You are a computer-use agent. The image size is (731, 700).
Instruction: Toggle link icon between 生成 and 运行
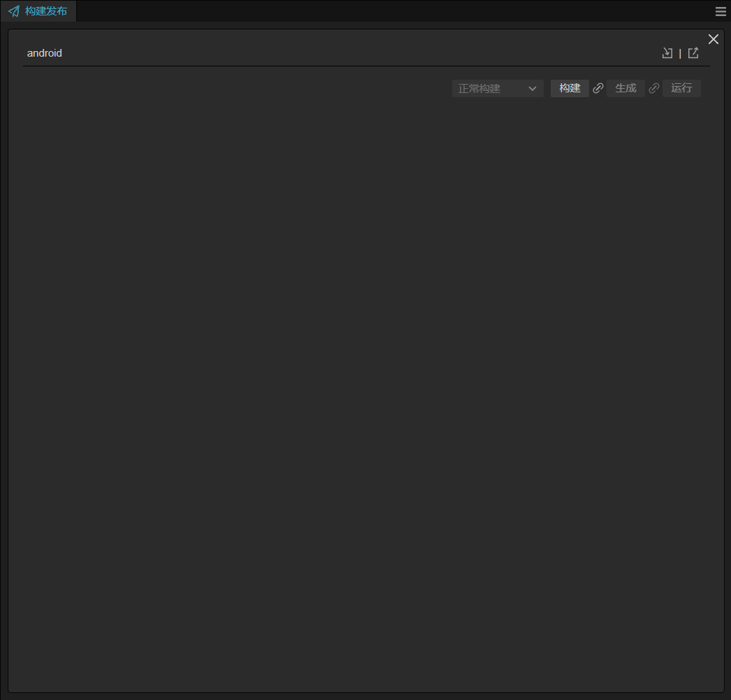(654, 88)
